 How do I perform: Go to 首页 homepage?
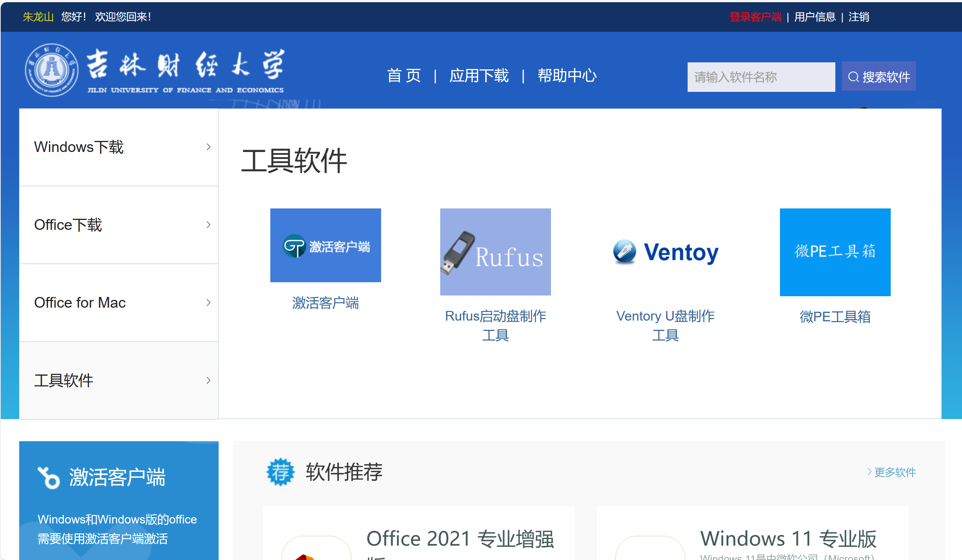[x=405, y=76]
